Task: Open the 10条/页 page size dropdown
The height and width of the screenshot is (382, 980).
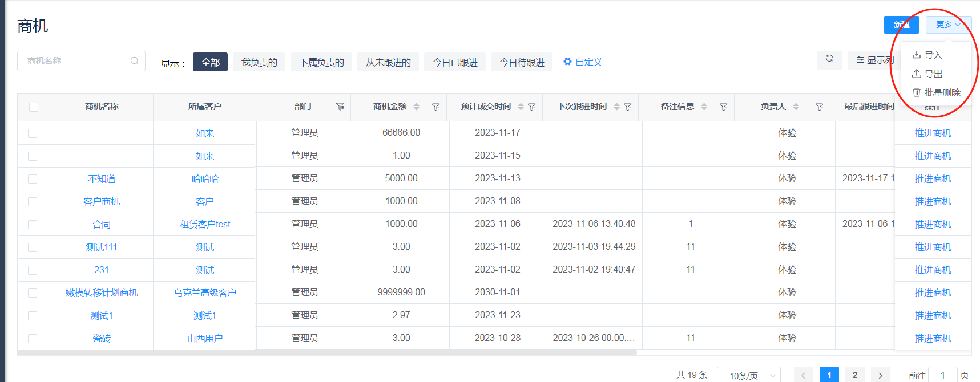Action: pyautogui.click(x=749, y=375)
